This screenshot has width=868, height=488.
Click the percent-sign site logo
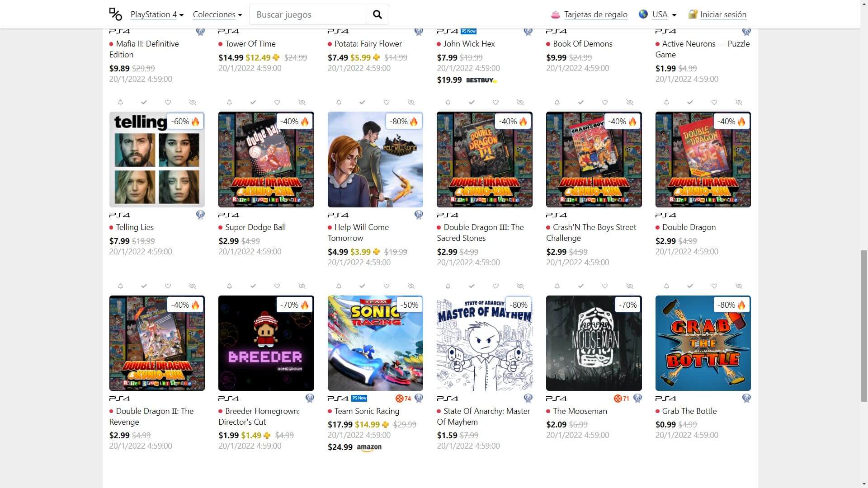click(x=116, y=14)
